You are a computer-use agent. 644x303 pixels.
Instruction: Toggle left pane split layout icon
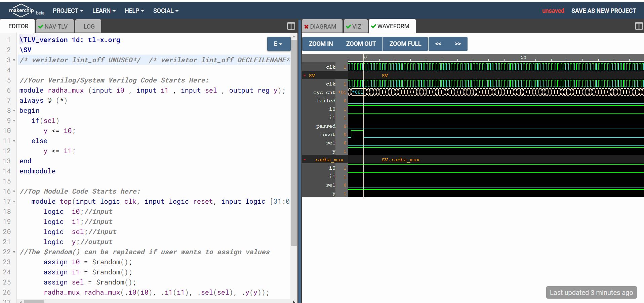pos(291,26)
